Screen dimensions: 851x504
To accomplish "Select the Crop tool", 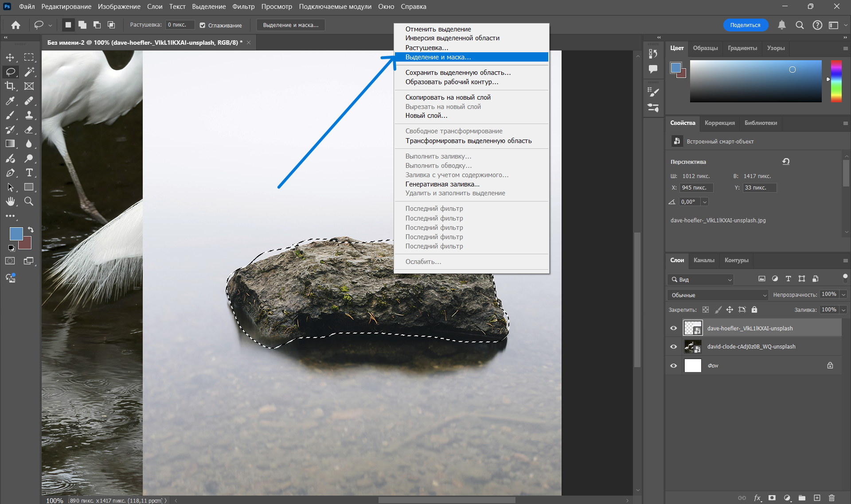I will [x=10, y=86].
